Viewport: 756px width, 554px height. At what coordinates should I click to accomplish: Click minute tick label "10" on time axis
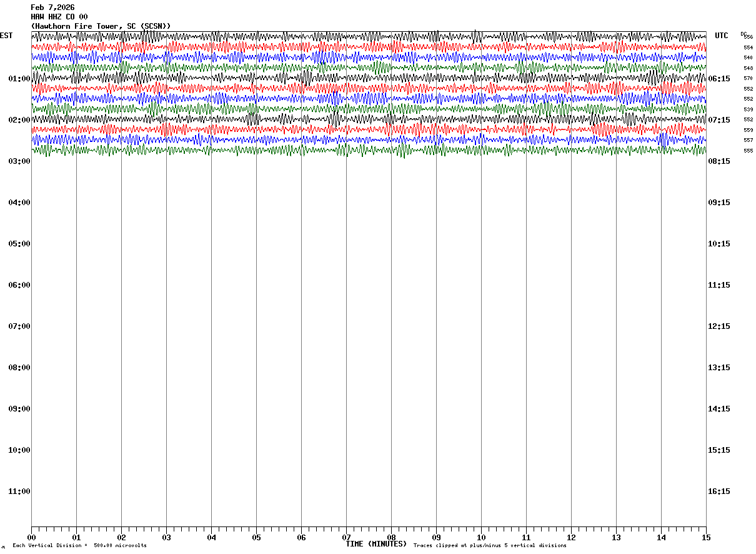(481, 537)
